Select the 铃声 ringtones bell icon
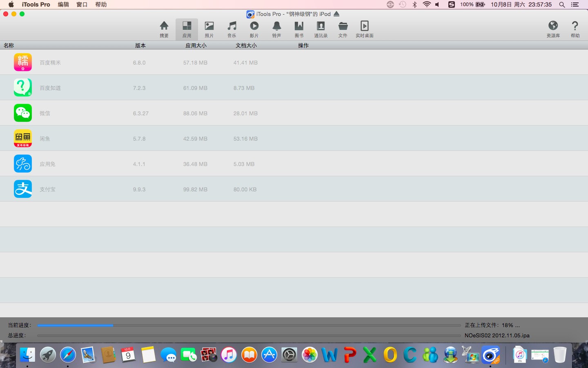Viewport: 588px width, 368px height. click(276, 29)
